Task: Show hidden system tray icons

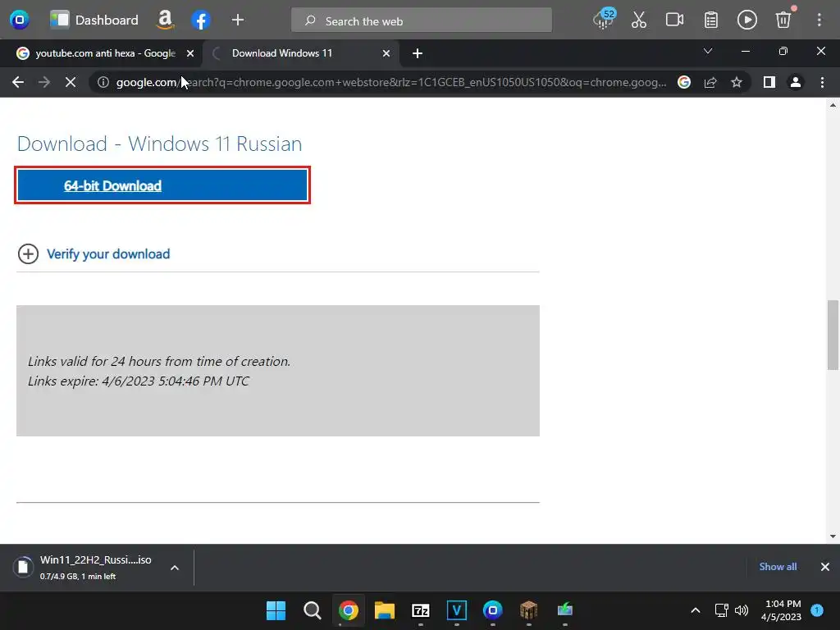Action: click(696, 610)
